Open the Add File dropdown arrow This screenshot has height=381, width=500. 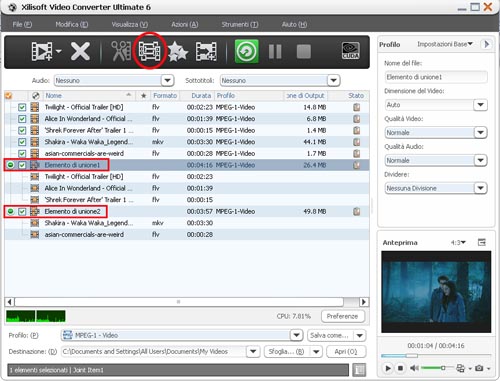[59, 51]
